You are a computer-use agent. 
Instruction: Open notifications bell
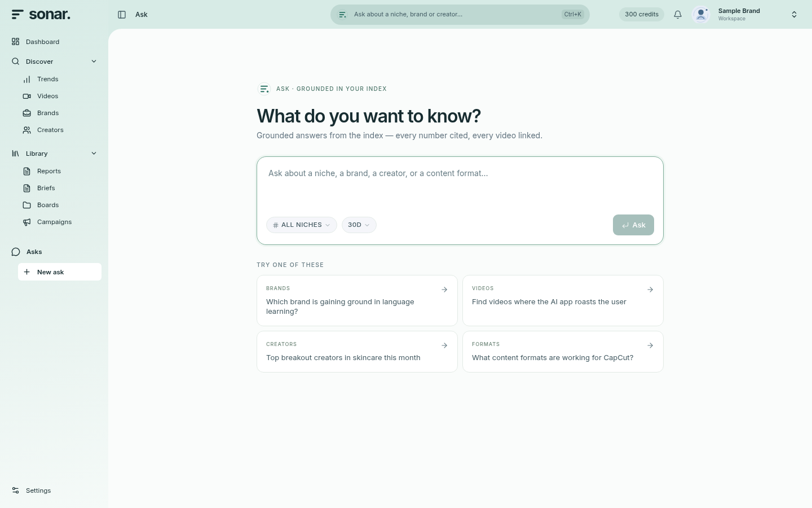[678, 15]
